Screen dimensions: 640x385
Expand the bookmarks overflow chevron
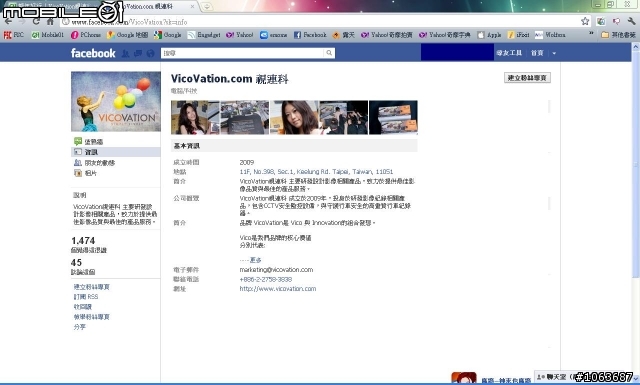(x=591, y=34)
